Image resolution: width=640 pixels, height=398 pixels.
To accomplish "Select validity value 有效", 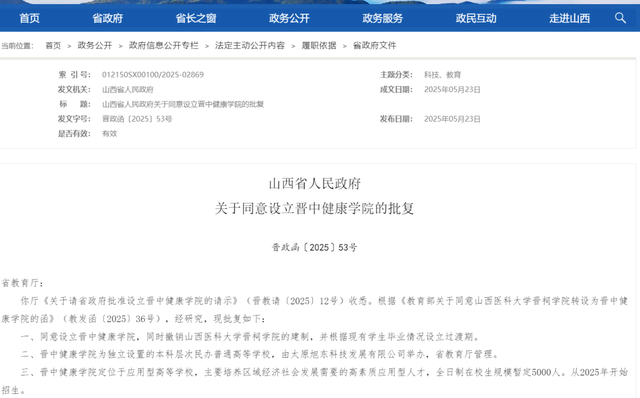I will tap(109, 133).
